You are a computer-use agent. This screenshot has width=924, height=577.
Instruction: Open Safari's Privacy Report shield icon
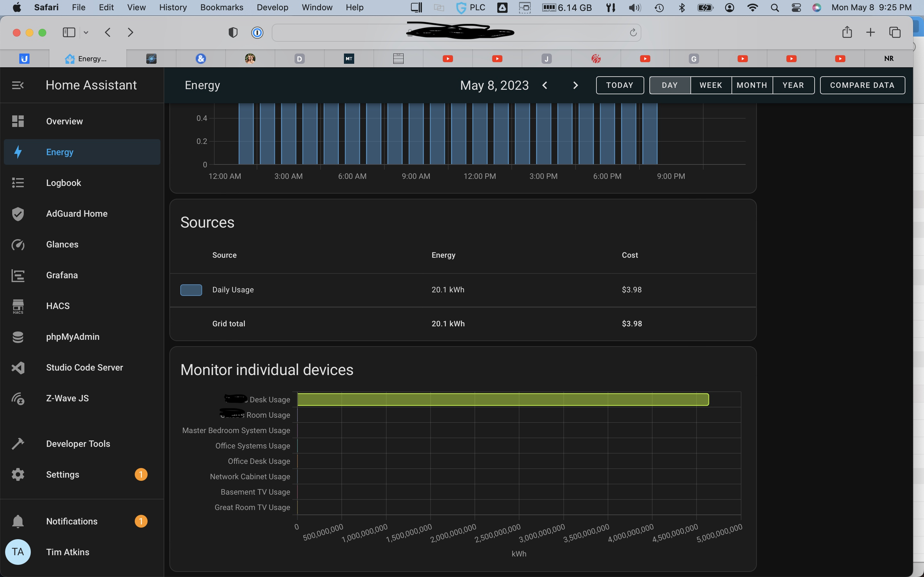point(233,32)
